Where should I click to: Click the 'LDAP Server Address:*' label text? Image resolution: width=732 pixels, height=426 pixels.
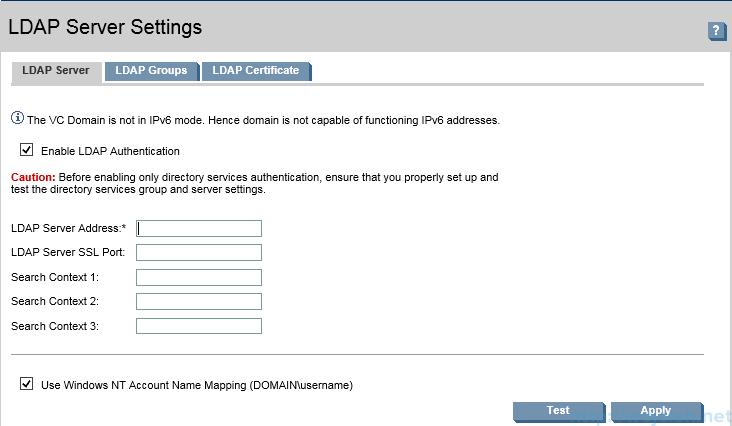61,229
